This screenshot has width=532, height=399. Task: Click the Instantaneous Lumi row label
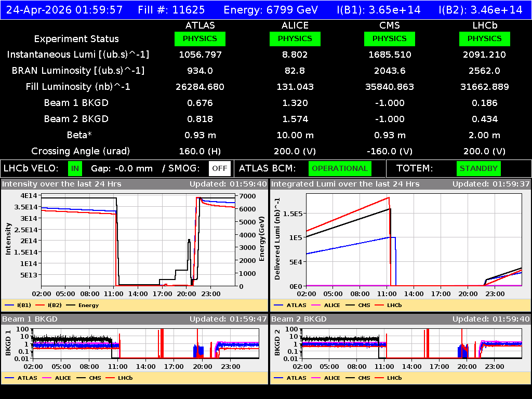point(78,55)
